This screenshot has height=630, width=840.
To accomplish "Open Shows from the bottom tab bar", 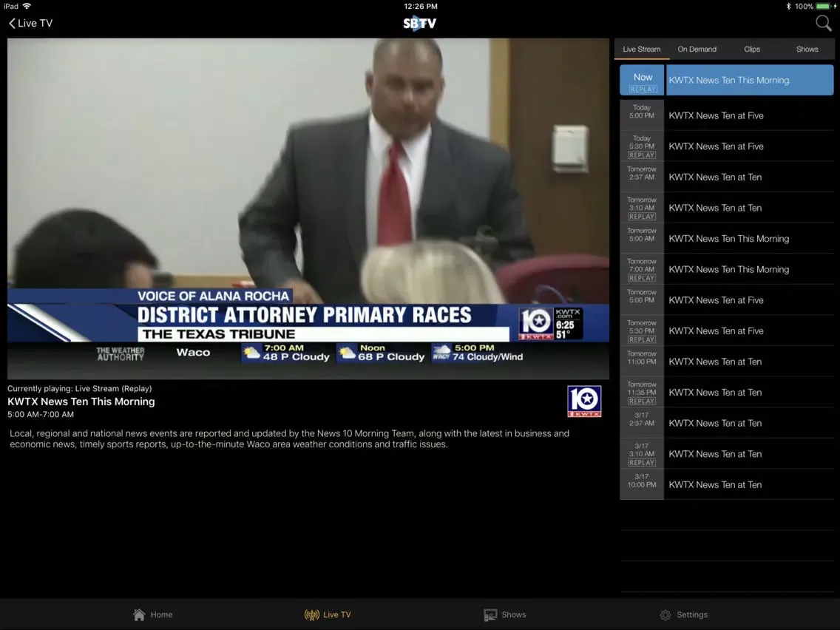I will point(505,614).
